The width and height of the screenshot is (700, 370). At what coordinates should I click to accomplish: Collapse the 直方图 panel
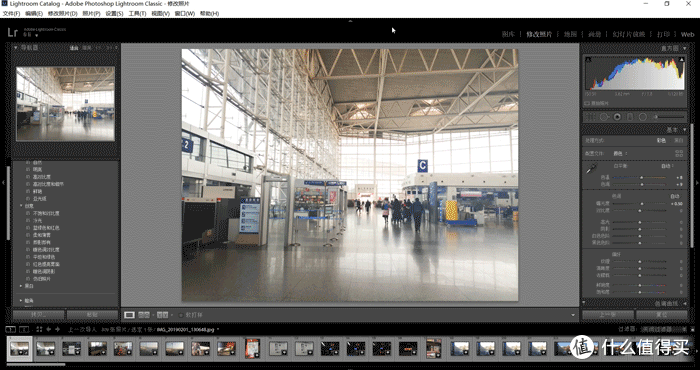(685, 48)
